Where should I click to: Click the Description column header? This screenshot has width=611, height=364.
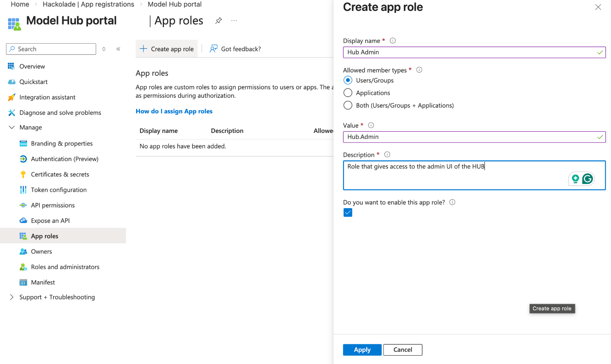point(227,131)
